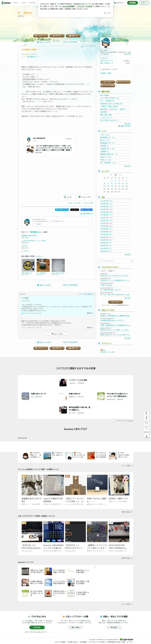The height and width of the screenshot is (644, 151).
Task: Click もっと見る under the Amebaトピックス section
Action: click(127, 604)
